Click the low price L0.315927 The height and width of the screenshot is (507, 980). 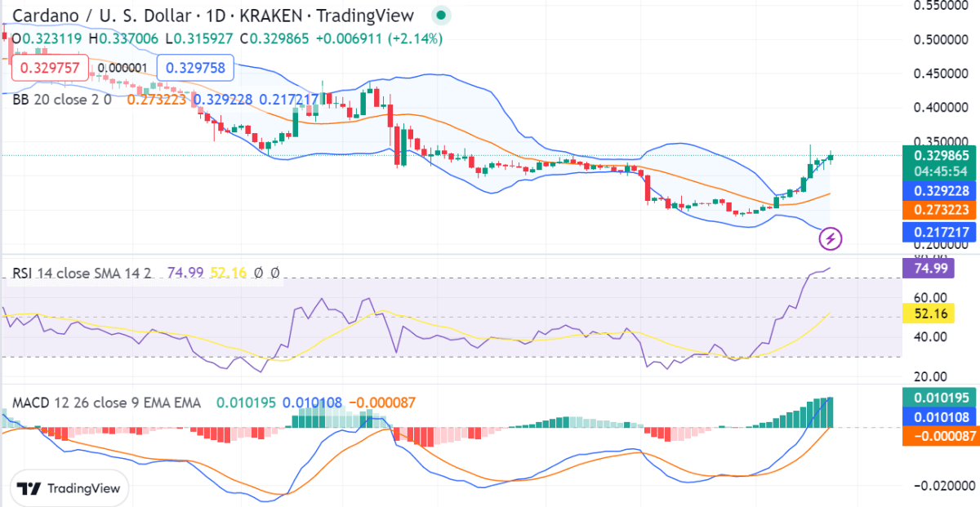199,38
